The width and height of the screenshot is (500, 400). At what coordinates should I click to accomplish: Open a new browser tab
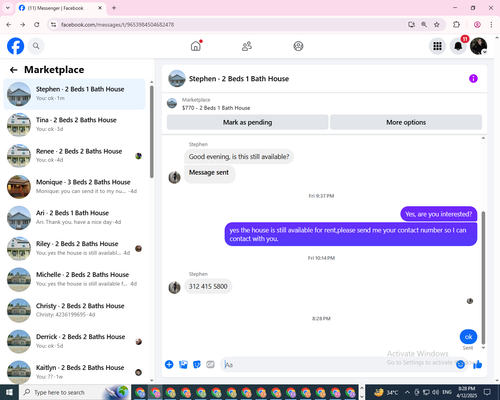[114, 8]
